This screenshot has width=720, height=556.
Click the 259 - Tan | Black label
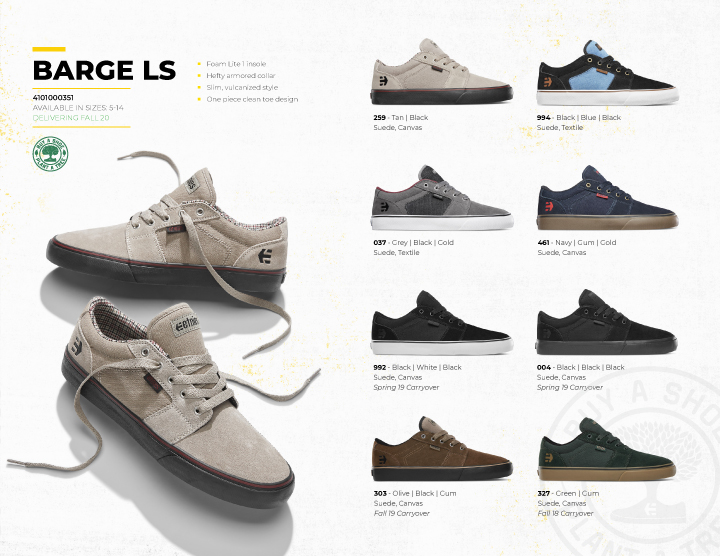coord(400,118)
